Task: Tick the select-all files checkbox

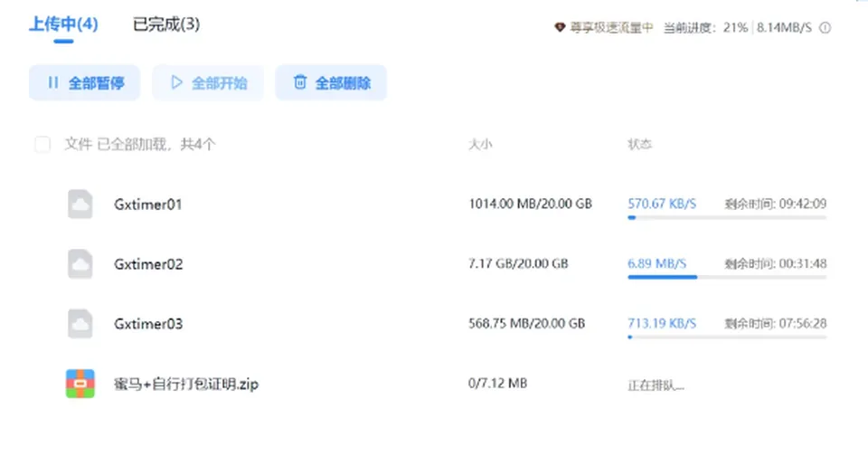Action: click(42, 145)
